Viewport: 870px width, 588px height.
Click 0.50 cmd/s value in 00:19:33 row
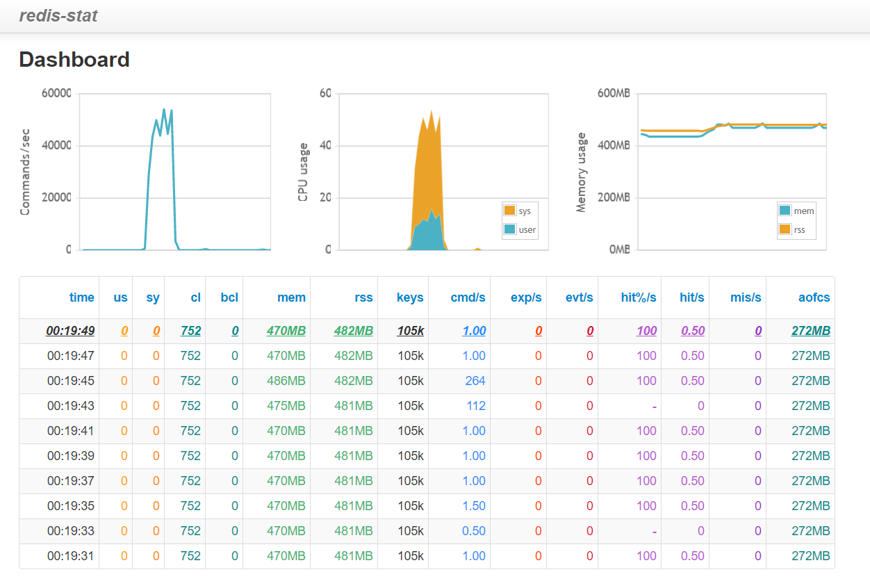(x=474, y=531)
